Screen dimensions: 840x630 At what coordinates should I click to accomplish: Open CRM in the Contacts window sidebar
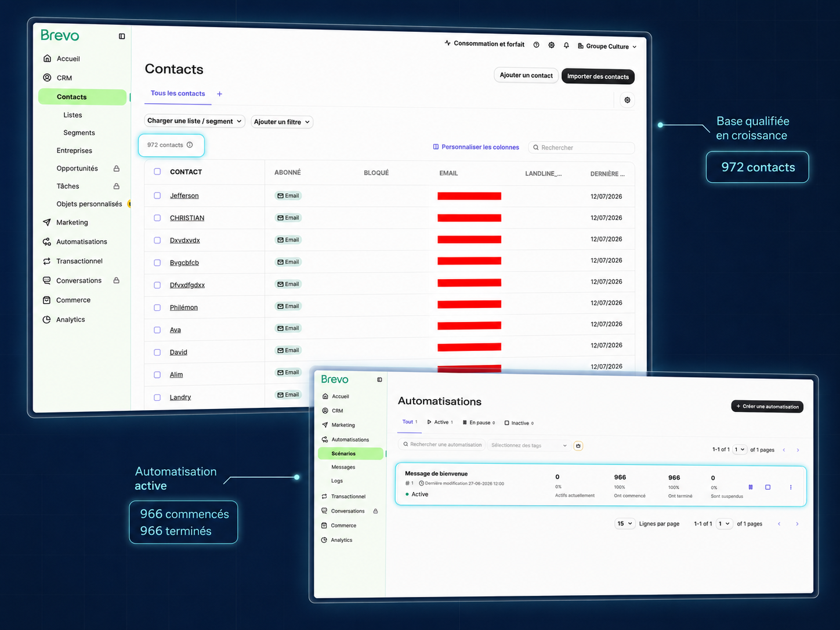click(x=57, y=78)
